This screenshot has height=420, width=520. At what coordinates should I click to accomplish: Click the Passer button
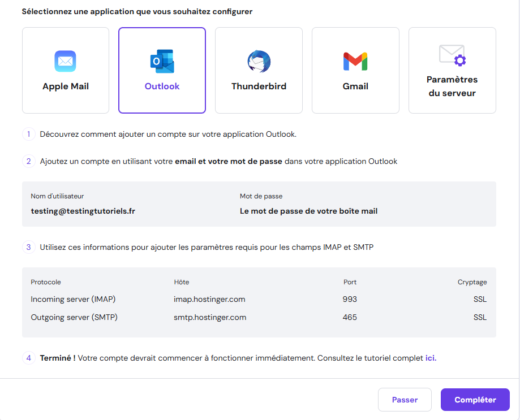405,400
